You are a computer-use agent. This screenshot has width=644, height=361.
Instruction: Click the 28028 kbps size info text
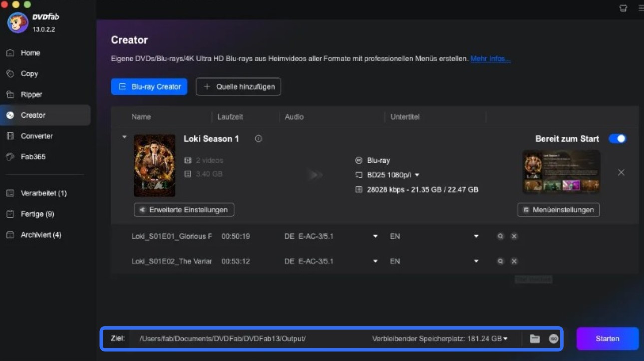coord(422,190)
